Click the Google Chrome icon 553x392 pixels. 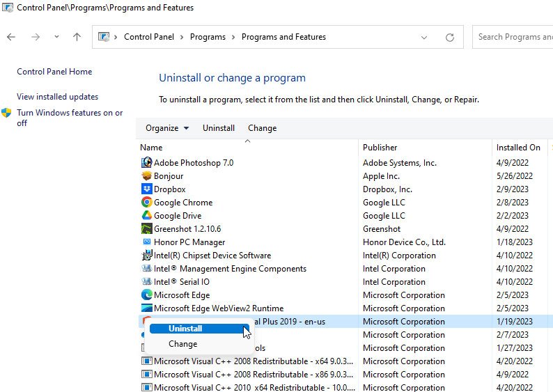tap(146, 203)
